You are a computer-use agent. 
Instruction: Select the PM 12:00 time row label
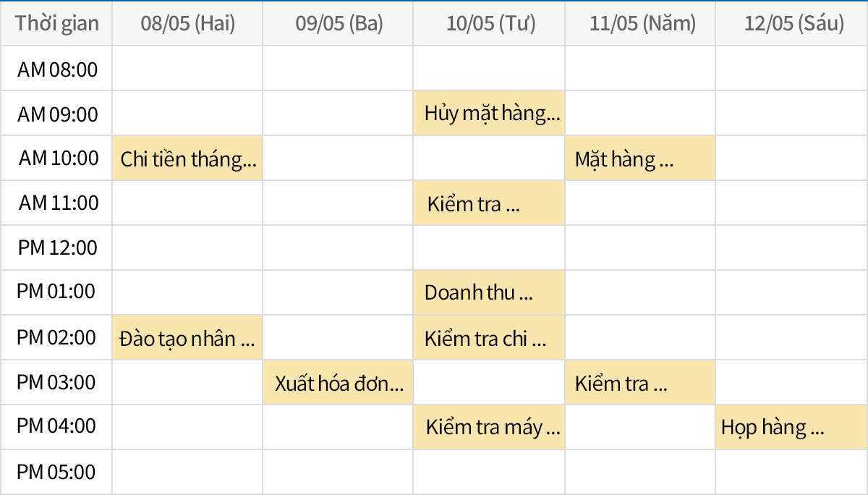coord(57,247)
